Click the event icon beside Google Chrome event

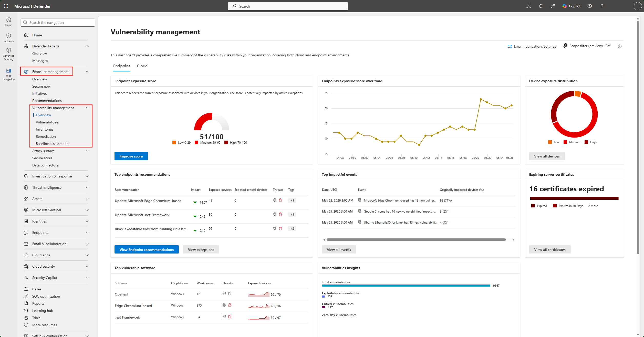tap(360, 211)
